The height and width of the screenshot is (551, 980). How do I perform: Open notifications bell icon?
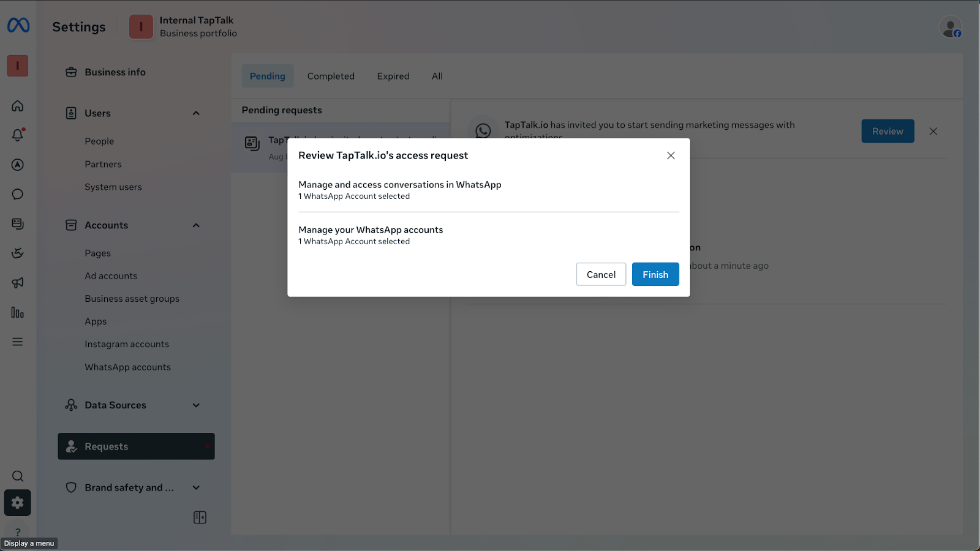pyautogui.click(x=18, y=135)
